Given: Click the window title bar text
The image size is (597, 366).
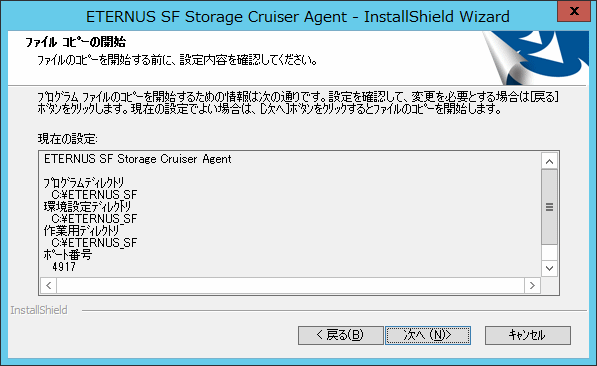Looking at the screenshot, I should pyautogui.click(x=298, y=17).
